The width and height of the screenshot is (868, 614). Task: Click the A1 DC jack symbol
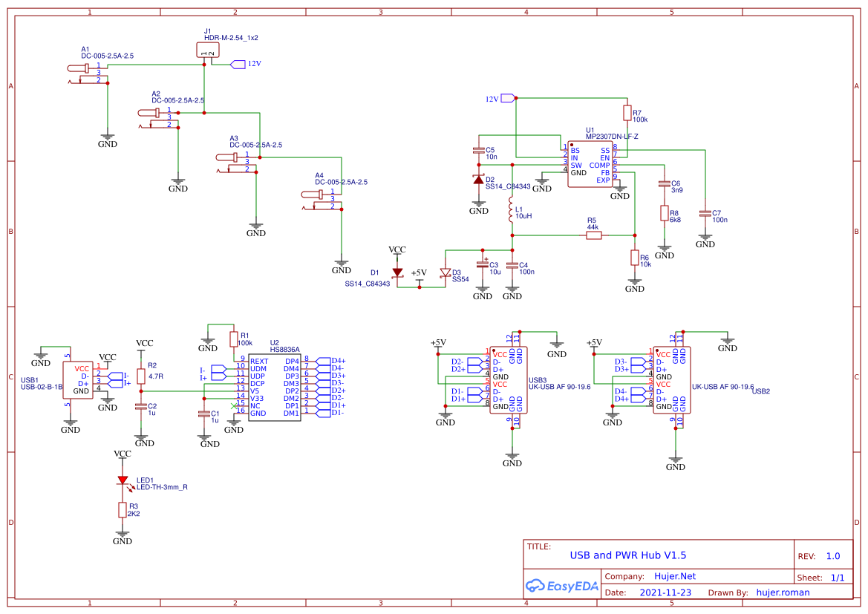pyautogui.click(x=88, y=74)
